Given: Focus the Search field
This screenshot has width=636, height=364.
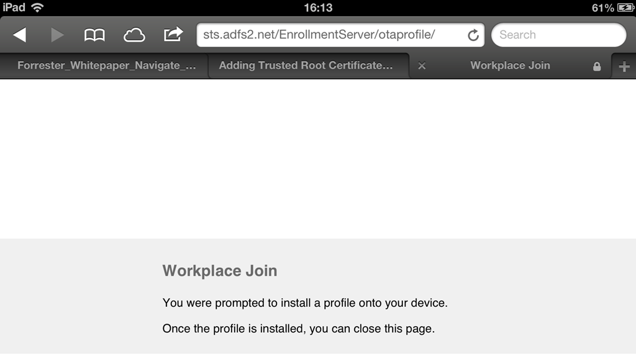Looking at the screenshot, I should 558,35.
